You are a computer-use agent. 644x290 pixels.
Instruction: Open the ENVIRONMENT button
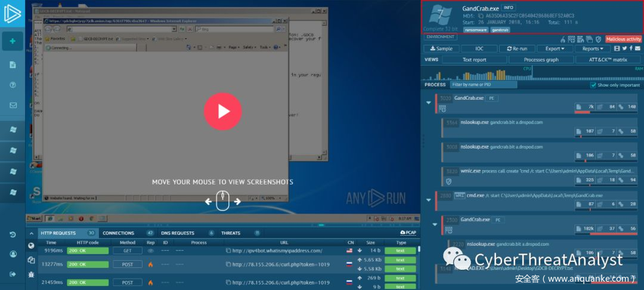pos(440,37)
